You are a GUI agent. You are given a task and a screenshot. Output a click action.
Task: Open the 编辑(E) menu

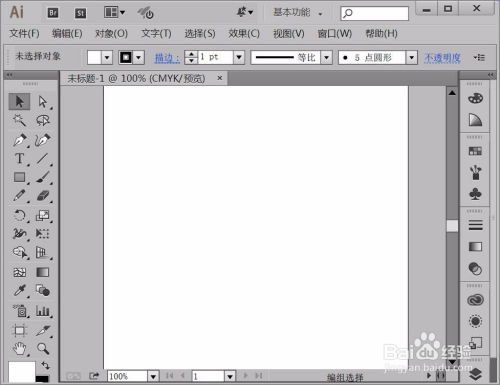point(67,33)
